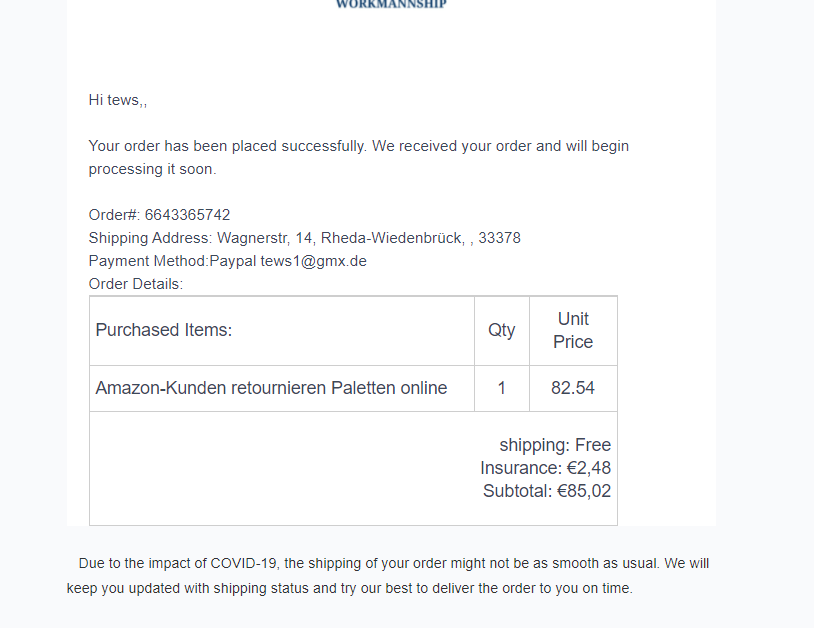Click the "Order Details:" label
Image resolution: width=814 pixels, height=628 pixels.
coord(136,284)
